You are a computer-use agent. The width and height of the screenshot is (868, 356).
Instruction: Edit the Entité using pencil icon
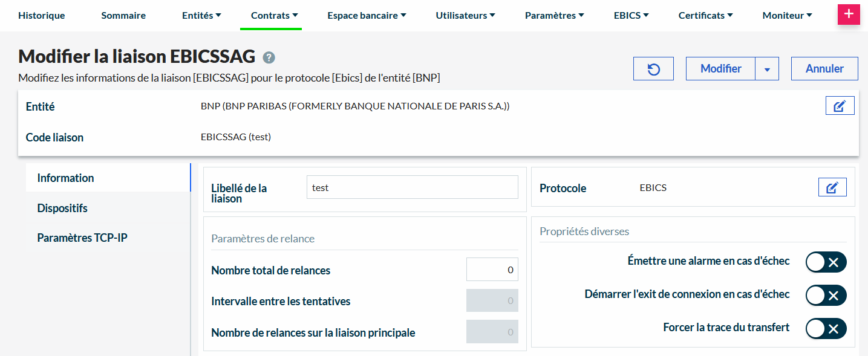pyautogui.click(x=840, y=106)
